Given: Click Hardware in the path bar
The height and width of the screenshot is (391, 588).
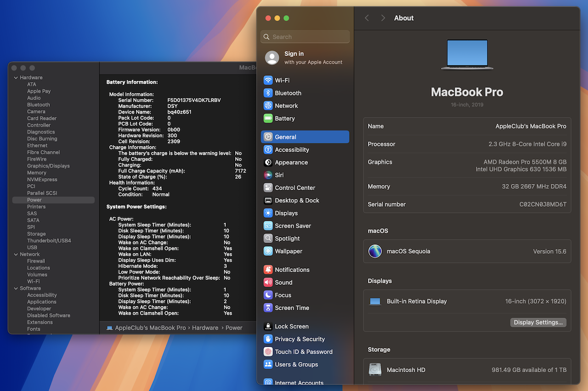Looking at the screenshot, I should [x=205, y=328].
